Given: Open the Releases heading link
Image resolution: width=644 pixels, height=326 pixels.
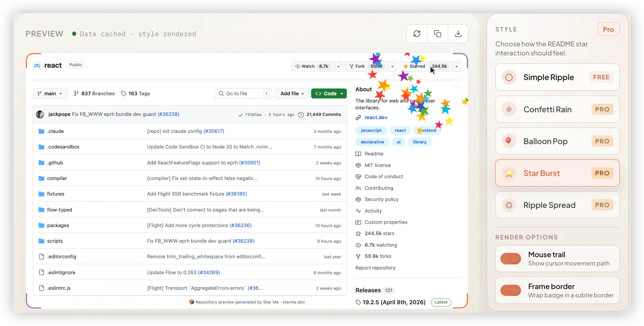Looking at the screenshot, I should [x=368, y=290].
